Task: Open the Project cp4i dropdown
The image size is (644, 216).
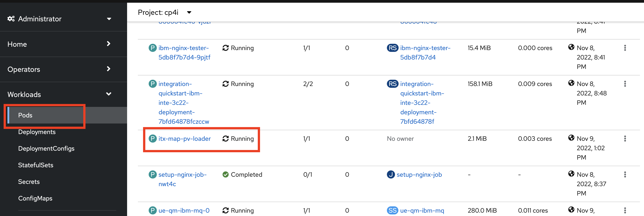Action: pos(165,13)
